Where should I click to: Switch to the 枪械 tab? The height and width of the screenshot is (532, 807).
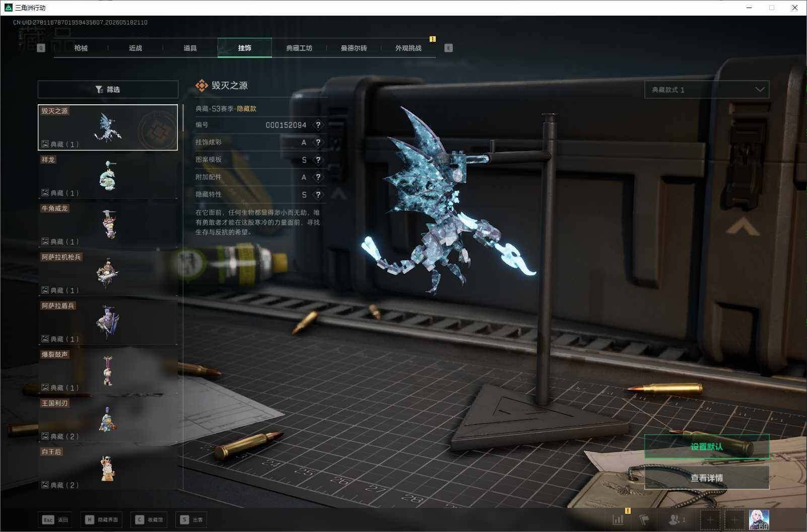pos(81,48)
